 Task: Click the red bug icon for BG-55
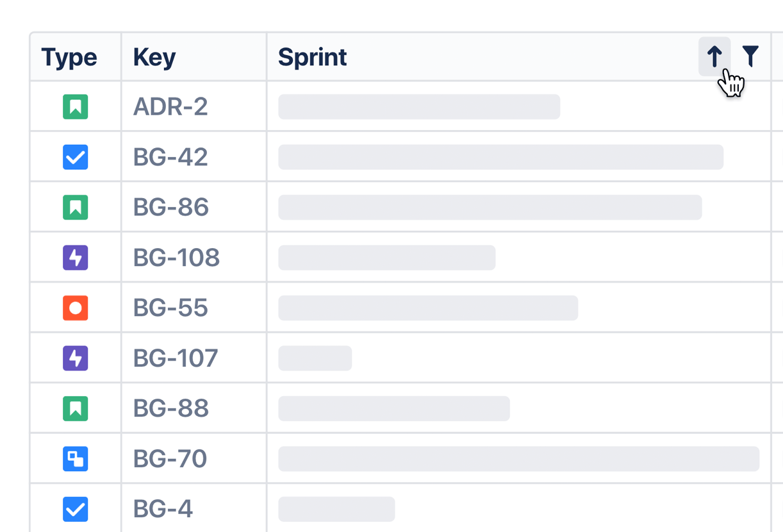pyautogui.click(x=75, y=308)
